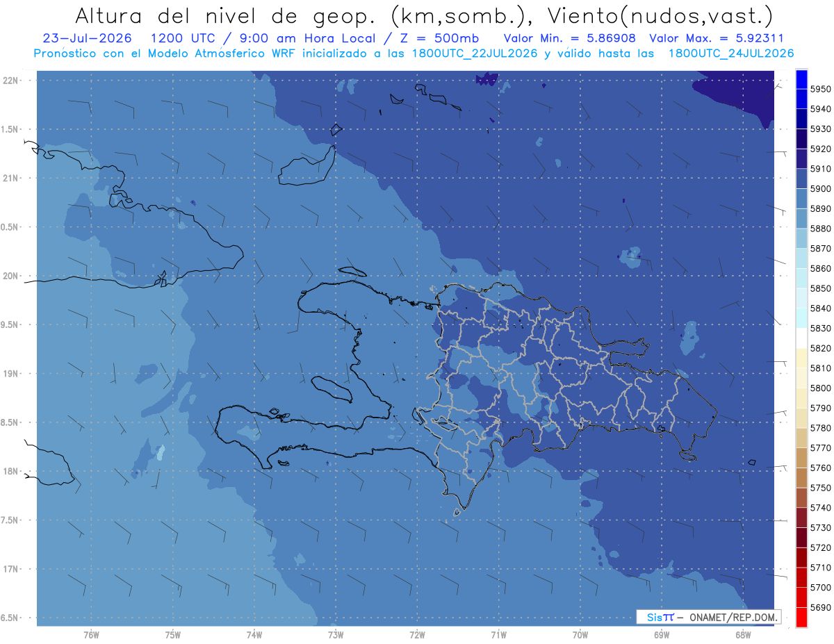Viewport: 834px width, 644px height.
Task: Click the '71W' longitude label
Action: (498, 635)
